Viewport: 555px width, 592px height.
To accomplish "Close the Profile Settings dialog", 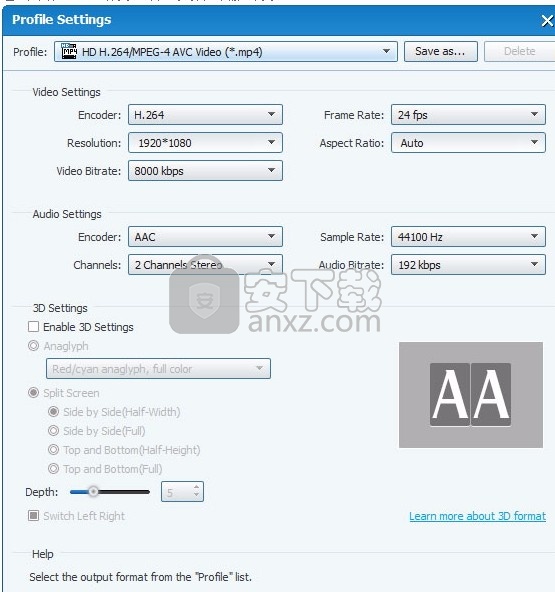I will point(547,20).
